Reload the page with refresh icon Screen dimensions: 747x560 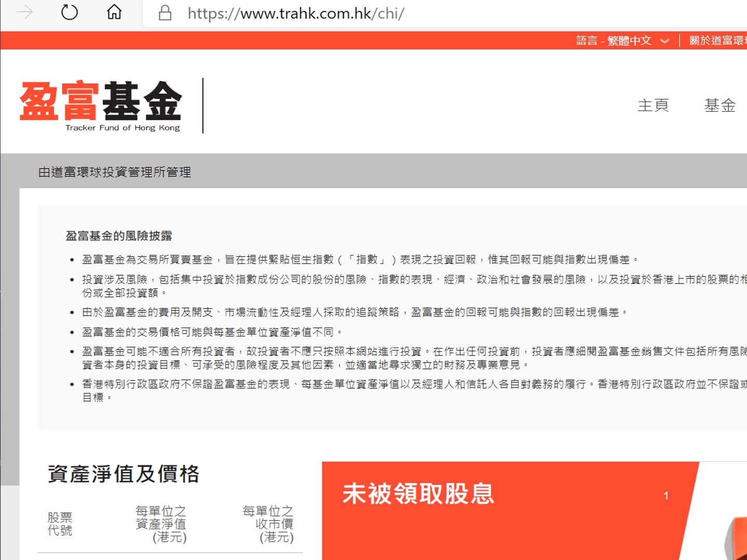point(70,12)
